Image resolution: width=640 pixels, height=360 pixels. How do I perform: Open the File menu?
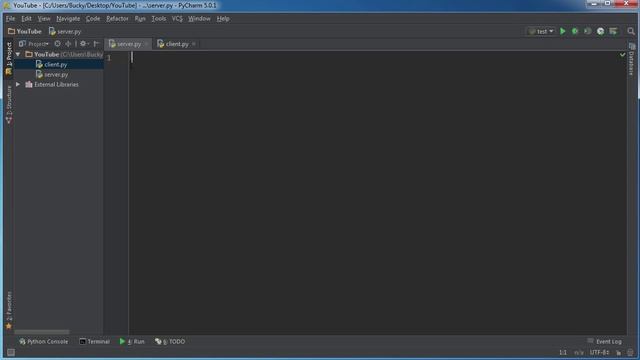coord(10,19)
